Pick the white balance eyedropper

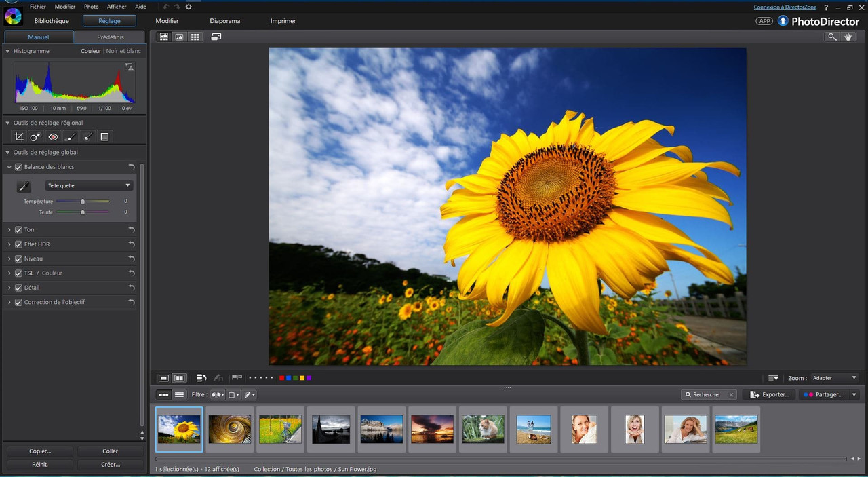24,187
